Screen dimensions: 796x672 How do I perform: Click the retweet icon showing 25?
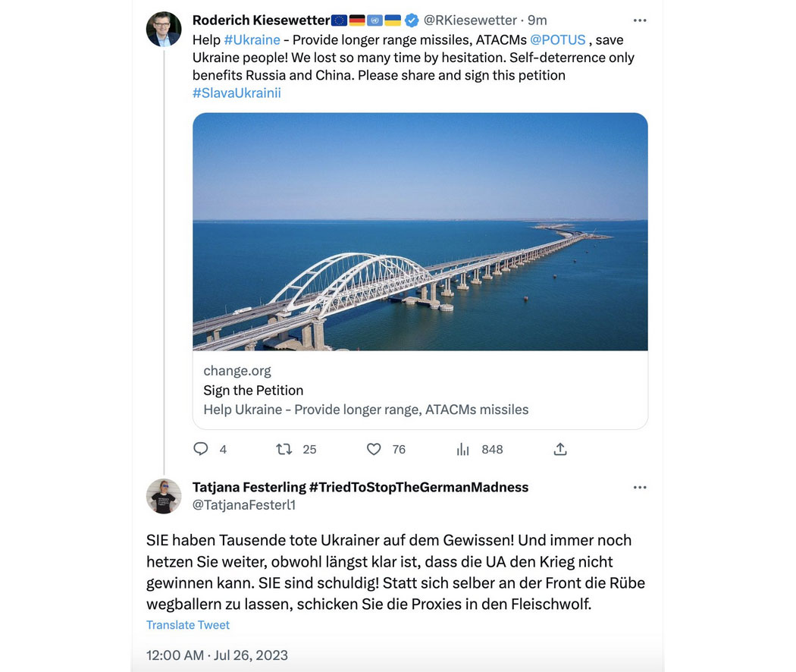click(284, 449)
